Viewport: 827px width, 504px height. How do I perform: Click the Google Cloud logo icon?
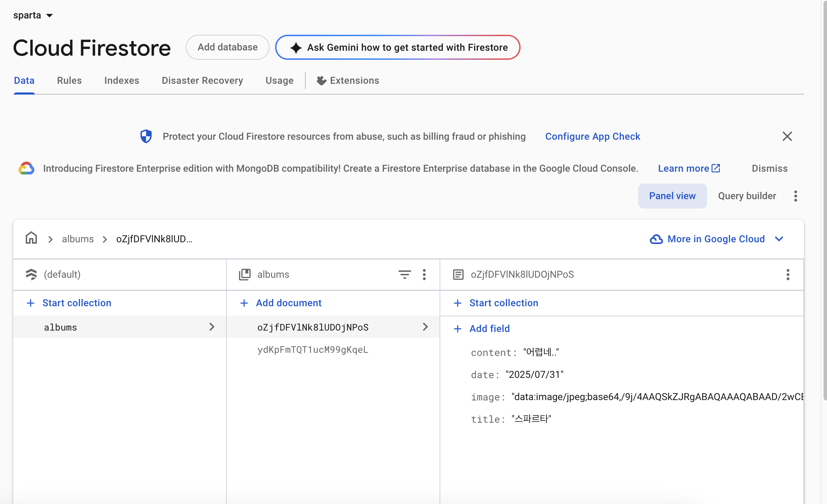click(26, 168)
